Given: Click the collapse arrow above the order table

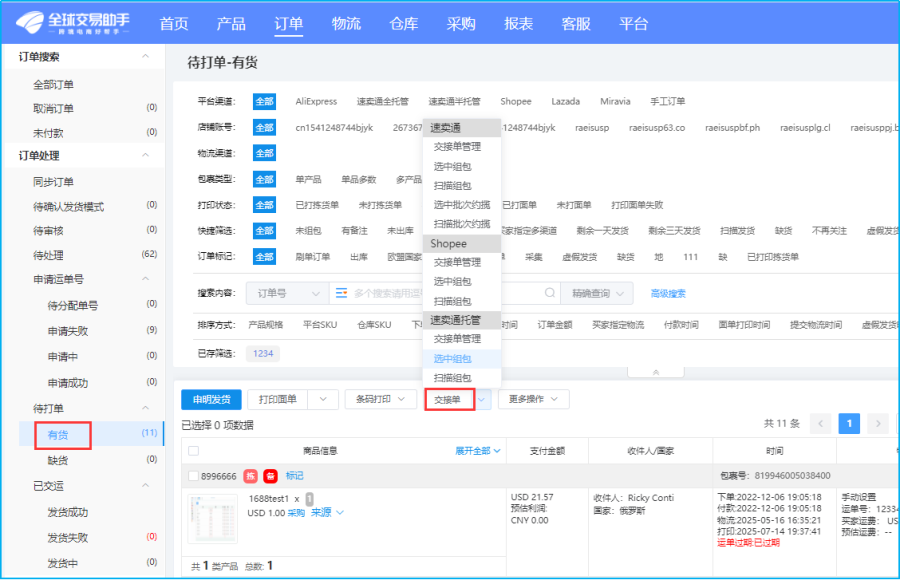Looking at the screenshot, I should pos(655,371).
